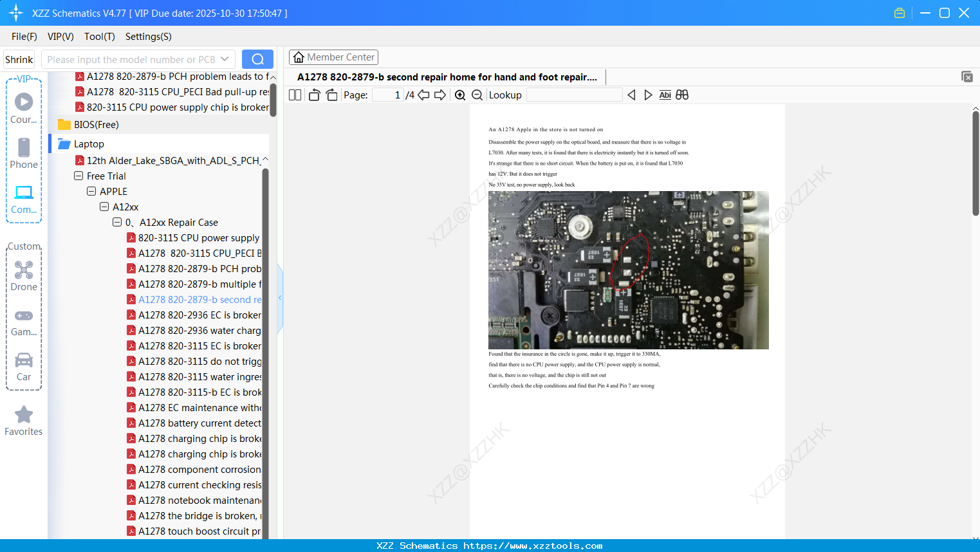Find next lookup match

(648, 95)
